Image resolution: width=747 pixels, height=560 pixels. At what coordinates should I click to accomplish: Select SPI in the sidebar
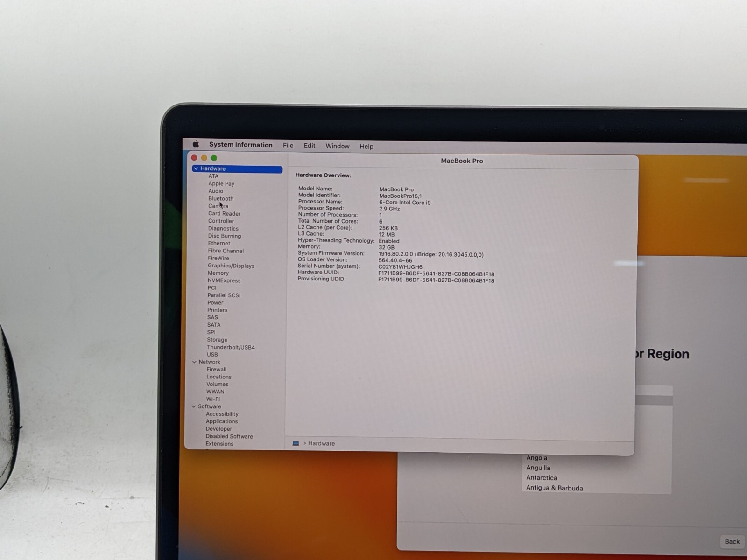211,332
